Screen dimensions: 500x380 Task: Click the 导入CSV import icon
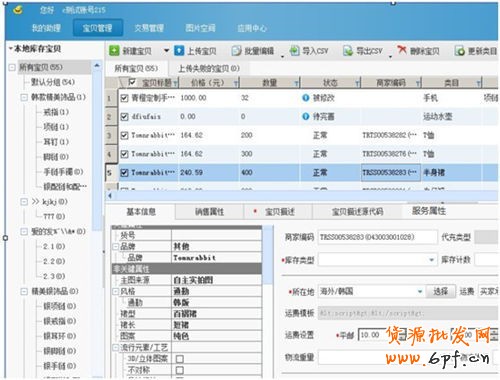point(295,51)
